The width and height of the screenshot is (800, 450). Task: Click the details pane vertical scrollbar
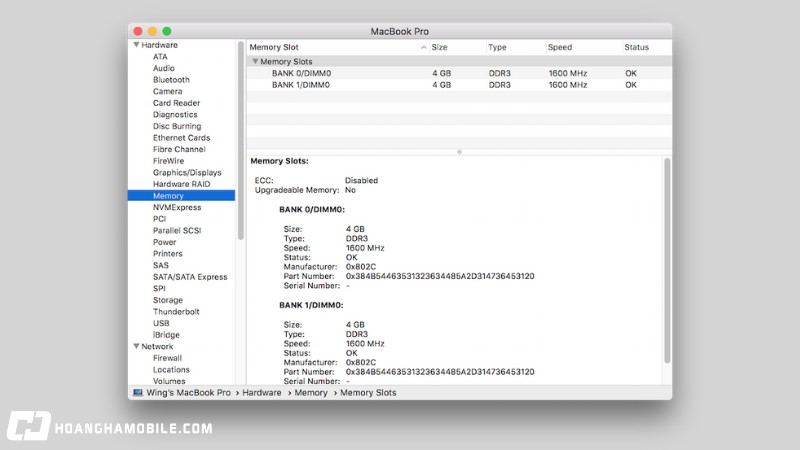667,260
